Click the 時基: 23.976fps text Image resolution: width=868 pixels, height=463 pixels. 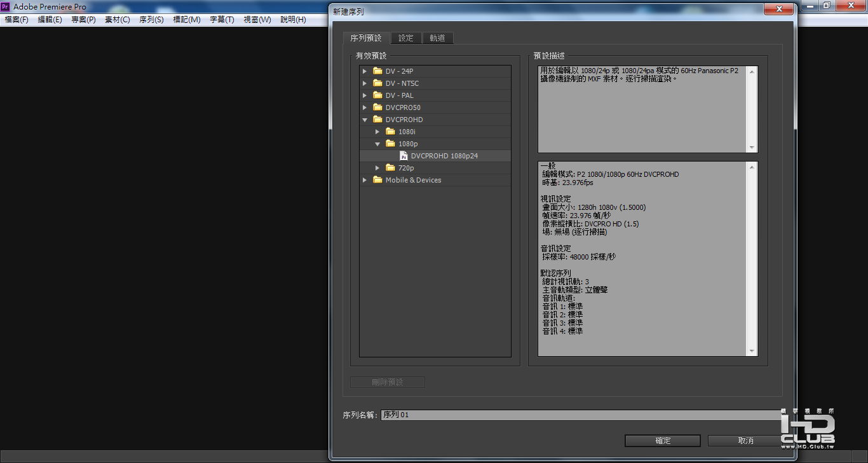point(567,183)
